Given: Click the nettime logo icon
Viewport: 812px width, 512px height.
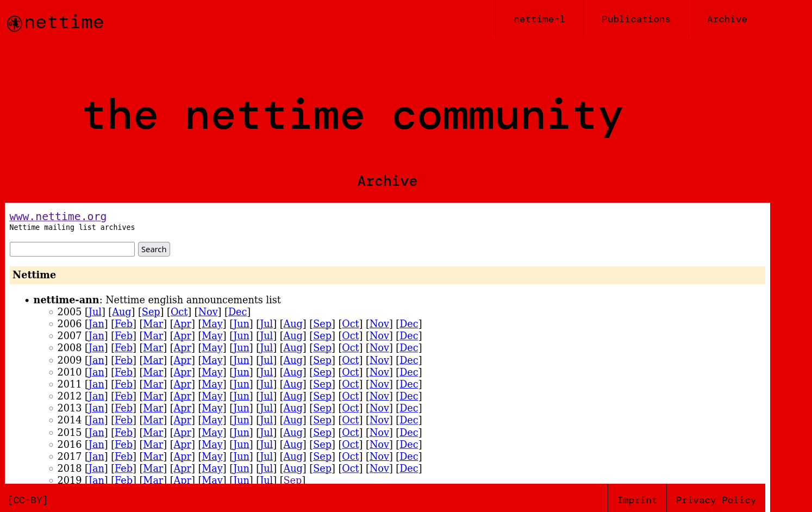Looking at the screenshot, I should [x=15, y=23].
